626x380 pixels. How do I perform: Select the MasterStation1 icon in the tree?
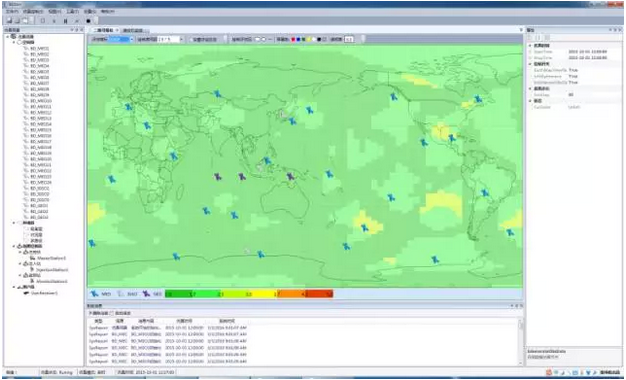pos(33,258)
